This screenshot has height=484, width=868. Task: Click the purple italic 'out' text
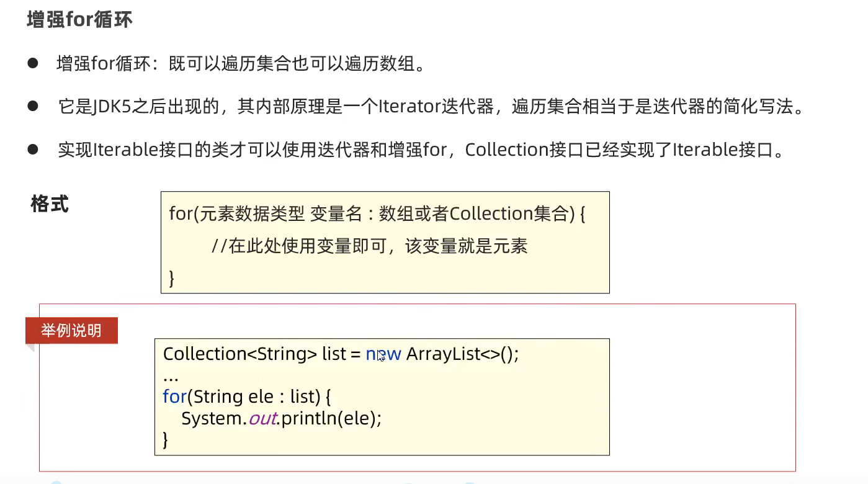262,418
